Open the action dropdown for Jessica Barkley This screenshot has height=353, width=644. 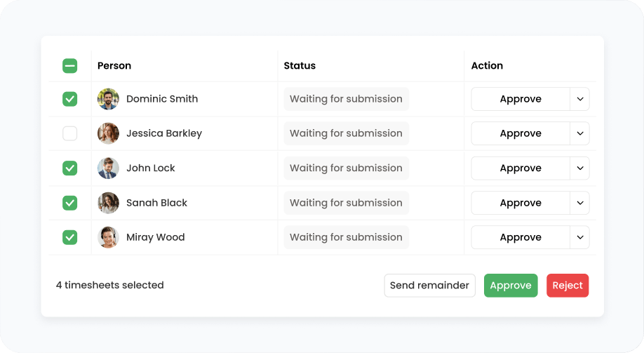coord(580,133)
